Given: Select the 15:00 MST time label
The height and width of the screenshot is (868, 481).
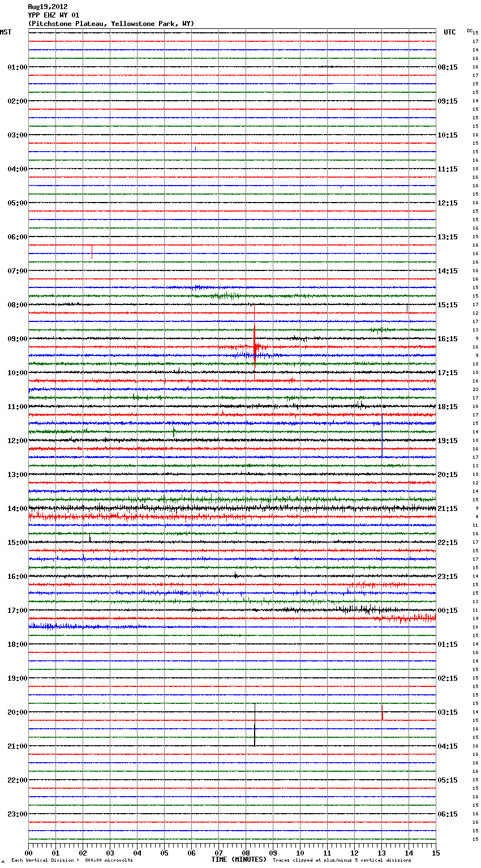Looking at the screenshot, I should point(17,543).
